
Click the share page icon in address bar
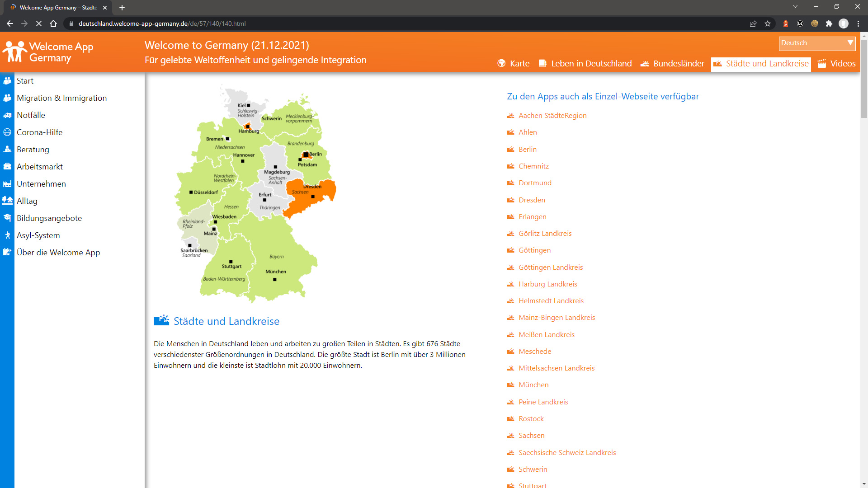(x=753, y=23)
